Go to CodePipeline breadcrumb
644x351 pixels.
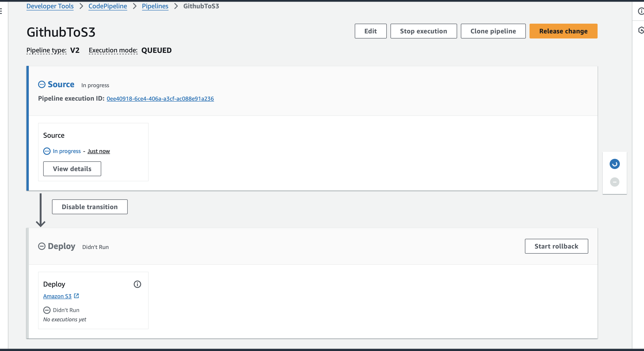[108, 6]
